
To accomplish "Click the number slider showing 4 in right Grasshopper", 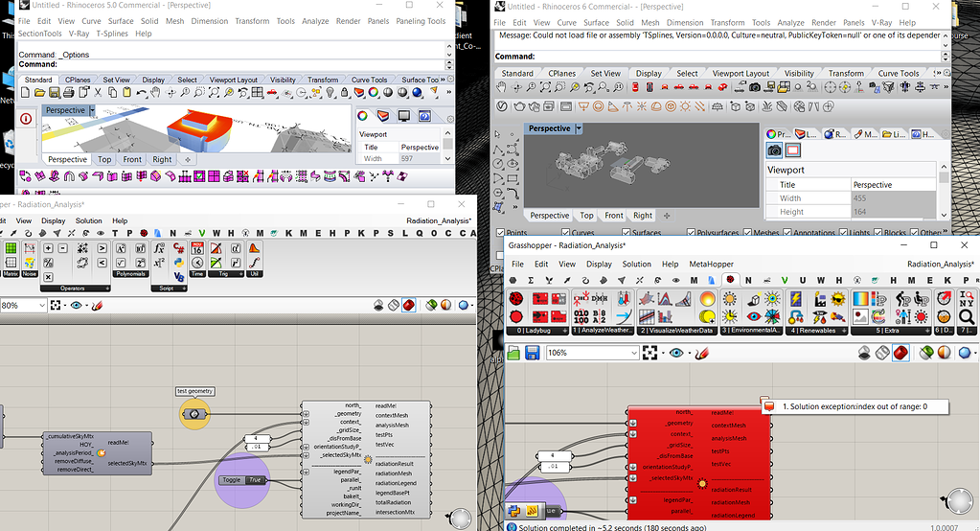I will coord(553,455).
